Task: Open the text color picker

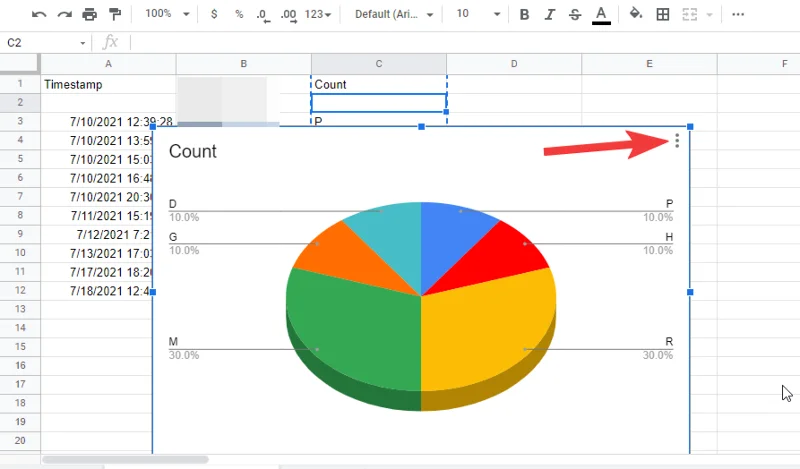Action: [x=601, y=15]
